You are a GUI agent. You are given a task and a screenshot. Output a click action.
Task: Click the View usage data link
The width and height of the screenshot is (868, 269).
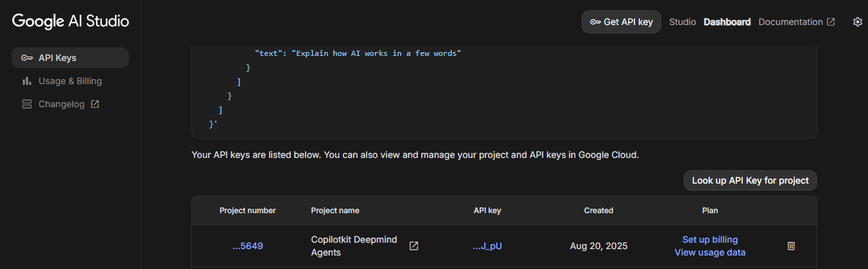pyautogui.click(x=710, y=252)
